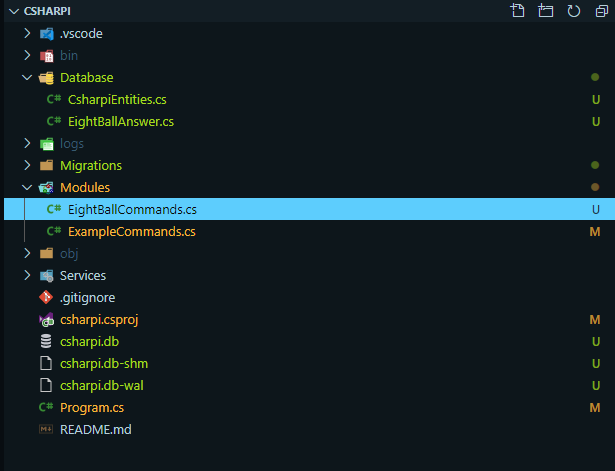Expand the Migrations folder
Viewport: 615px width, 471px height.
click(27, 166)
